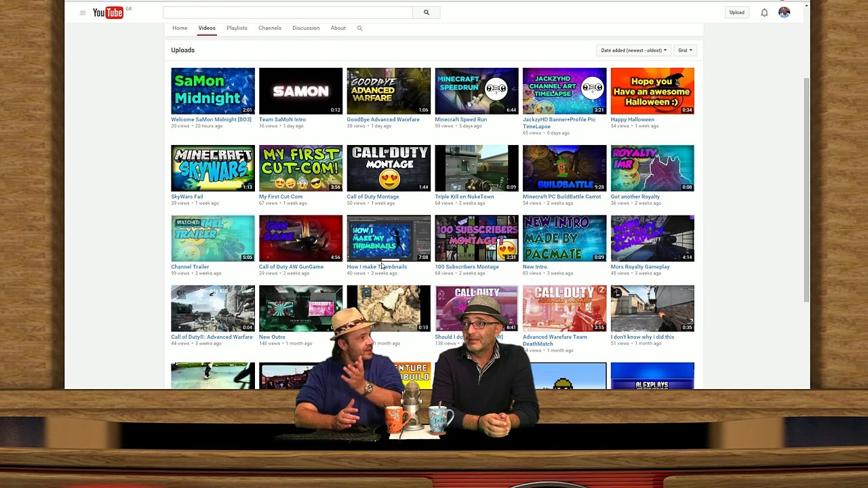Image resolution: width=868 pixels, height=488 pixels.
Task: Open the Grid view dropdown
Action: pos(685,50)
